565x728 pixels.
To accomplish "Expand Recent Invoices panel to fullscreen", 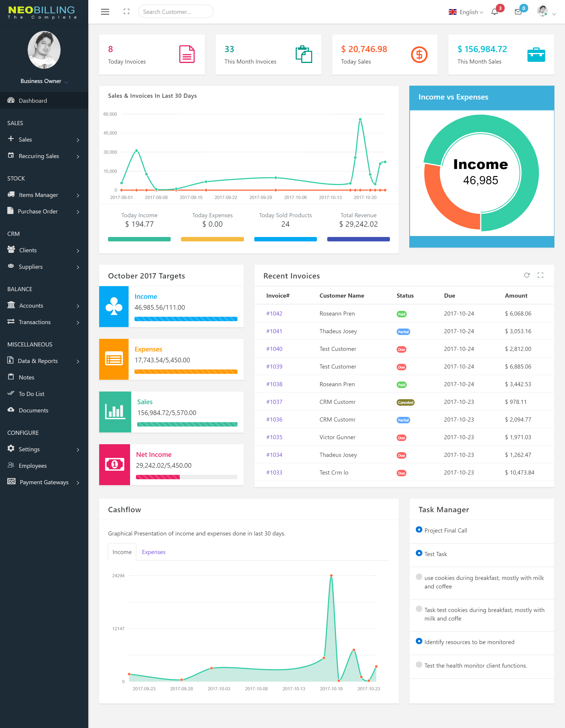I will tap(540, 275).
